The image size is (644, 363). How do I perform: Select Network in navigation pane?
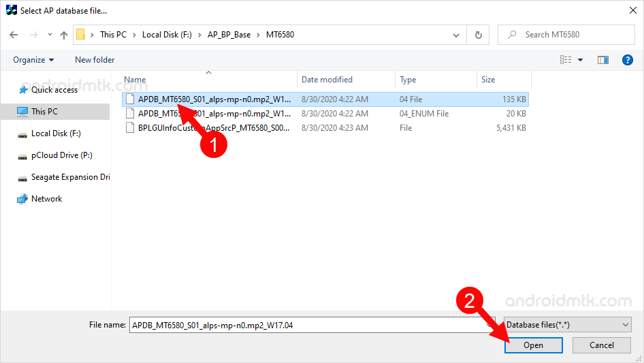[x=46, y=199]
